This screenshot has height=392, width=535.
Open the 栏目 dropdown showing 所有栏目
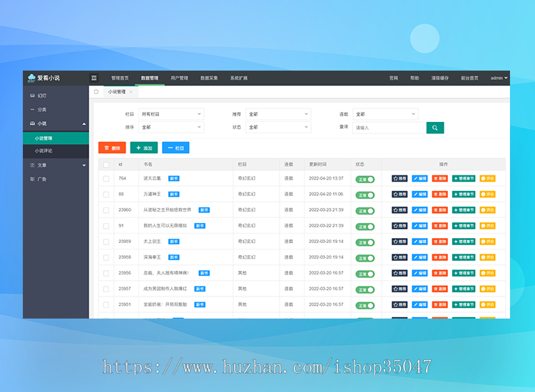click(171, 114)
